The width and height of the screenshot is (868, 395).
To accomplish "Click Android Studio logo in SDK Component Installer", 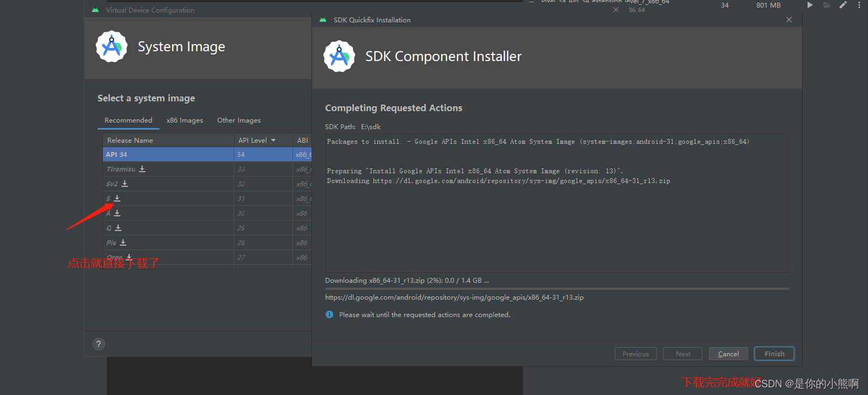I will [339, 56].
